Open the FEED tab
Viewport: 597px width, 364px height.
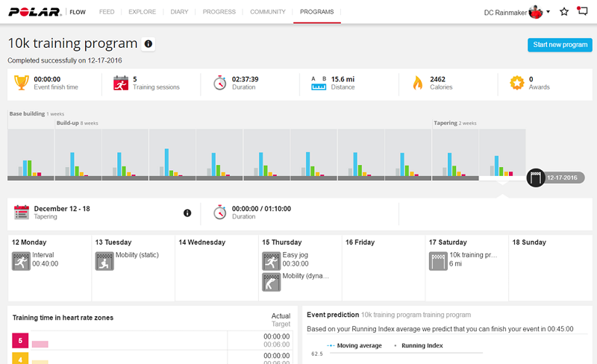107,12
